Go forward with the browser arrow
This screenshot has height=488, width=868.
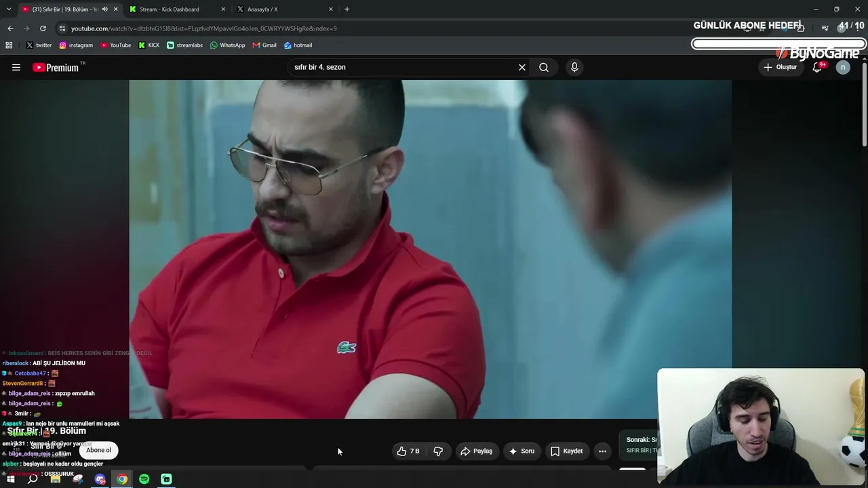coord(26,28)
